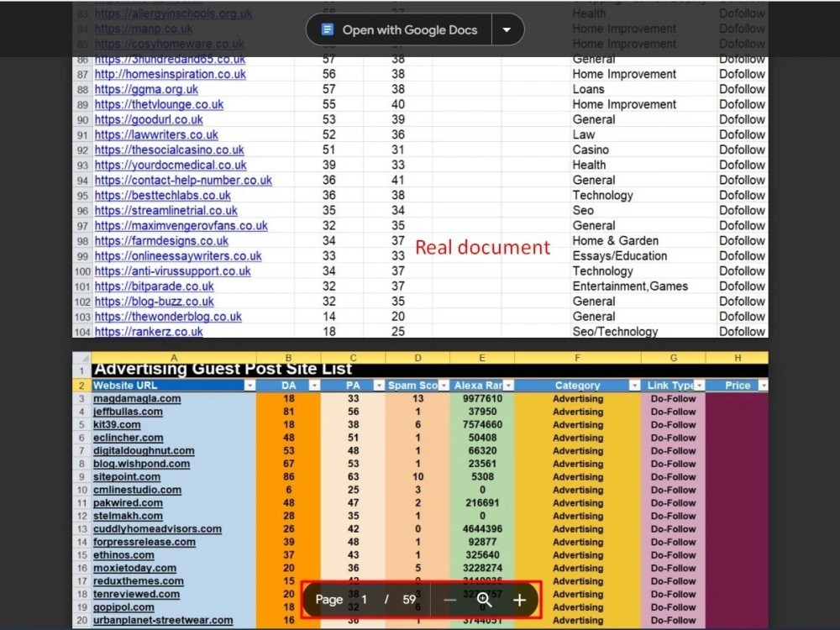Open the besttechlabs.co.uk link
840x630 pixels.
[x=163, y=196]
